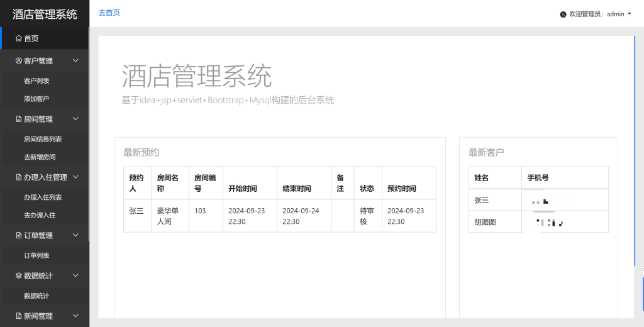Screen dimensions: 644x327
Task: Click the main page vertical scrollbar
Action: click(635, 151)
